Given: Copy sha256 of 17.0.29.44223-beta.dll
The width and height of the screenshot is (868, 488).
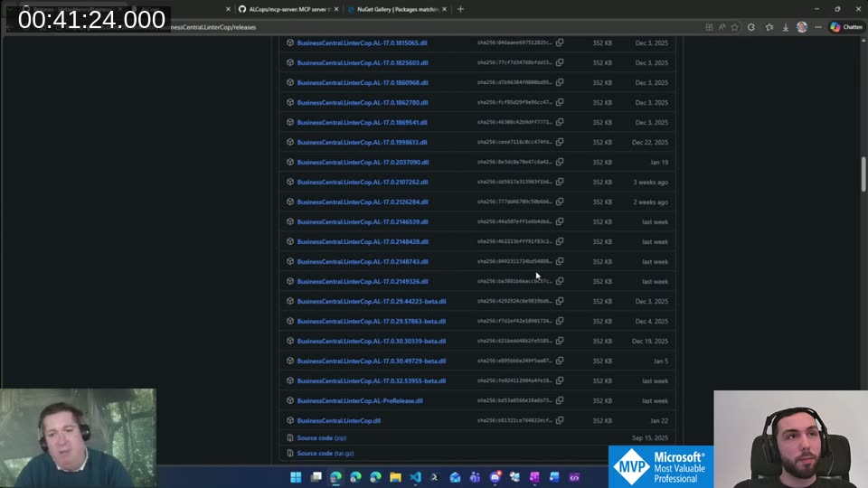Looking at the screenshot, I should point(560,302).
